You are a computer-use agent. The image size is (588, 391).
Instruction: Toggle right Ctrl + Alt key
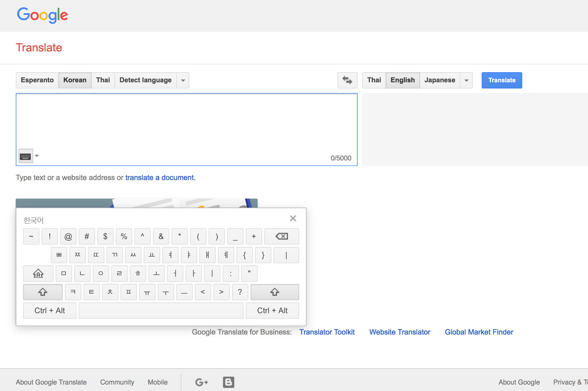(x=272, y=310)
